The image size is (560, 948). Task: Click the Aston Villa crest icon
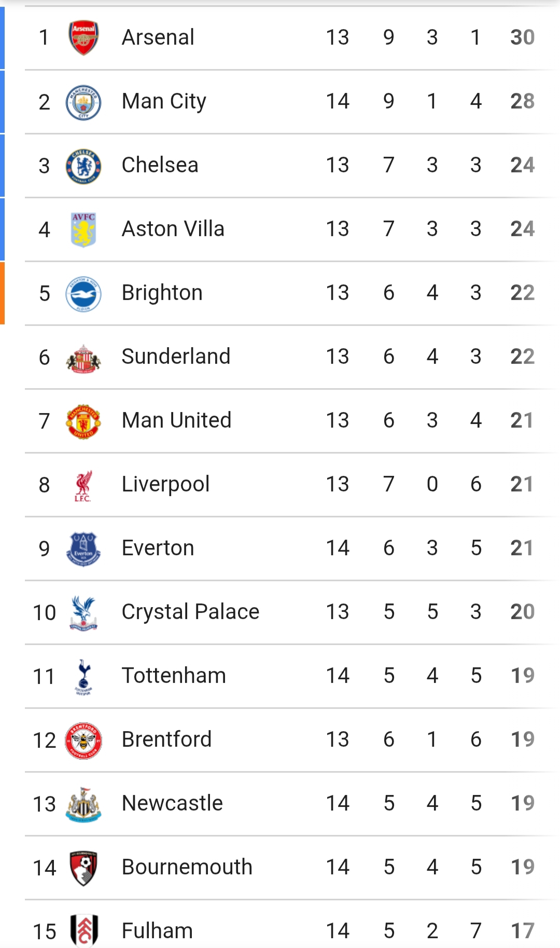83,229
